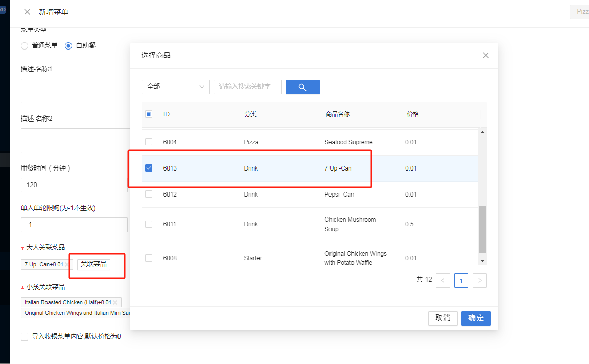The image size is (589, 364).
Task: Close the 选择商品 dialog with X
Action: coord(486,56)
